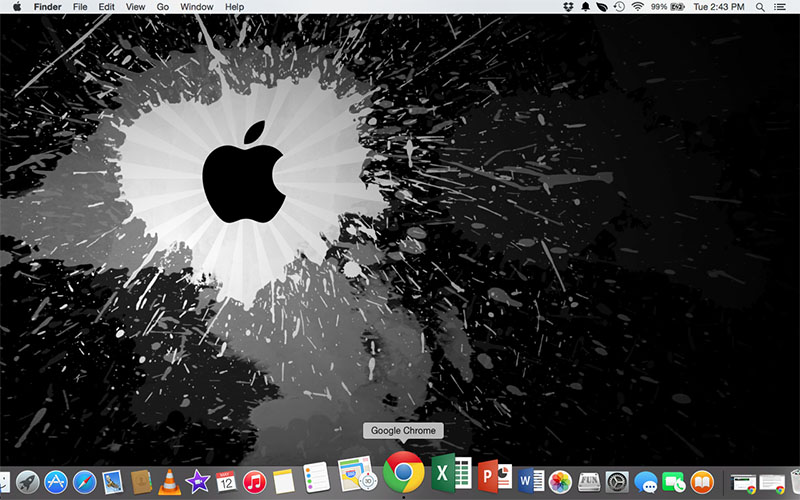Open System Preferences gear icon

point(617,482)
